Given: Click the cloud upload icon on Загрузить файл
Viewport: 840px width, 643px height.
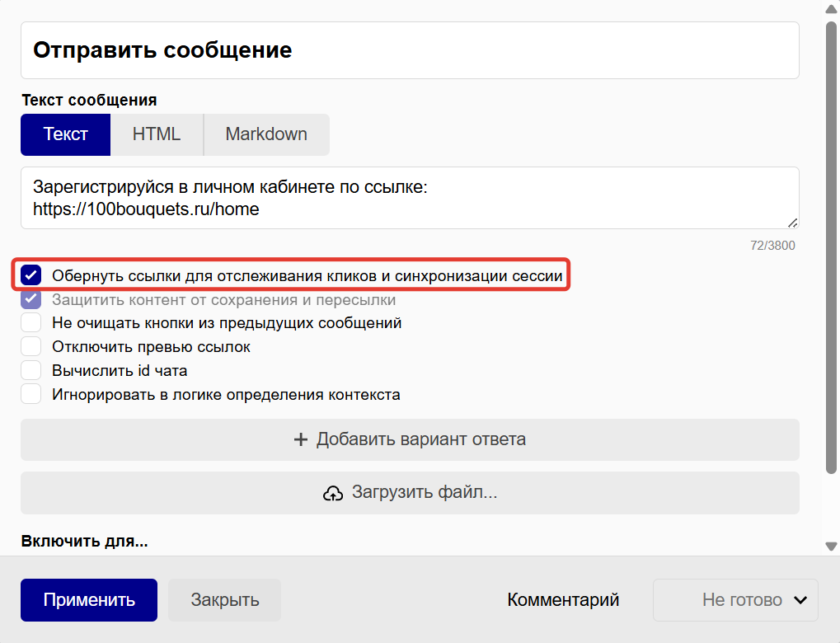Looking at the screenshot, I should point(333,492).
